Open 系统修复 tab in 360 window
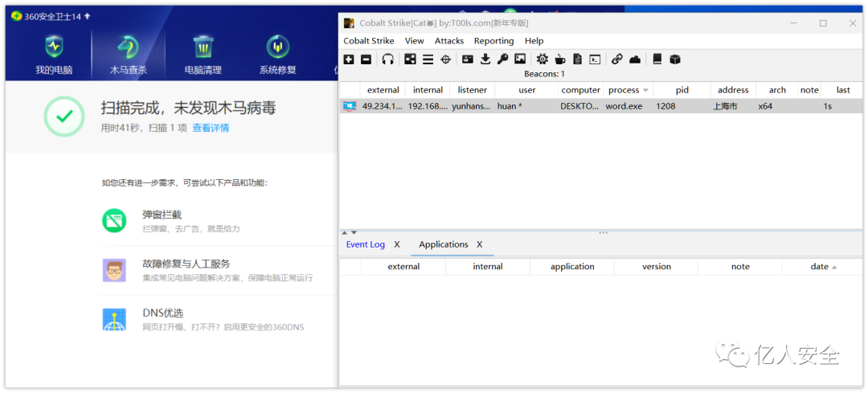This screenshot has height=393, width=868. 277,54
